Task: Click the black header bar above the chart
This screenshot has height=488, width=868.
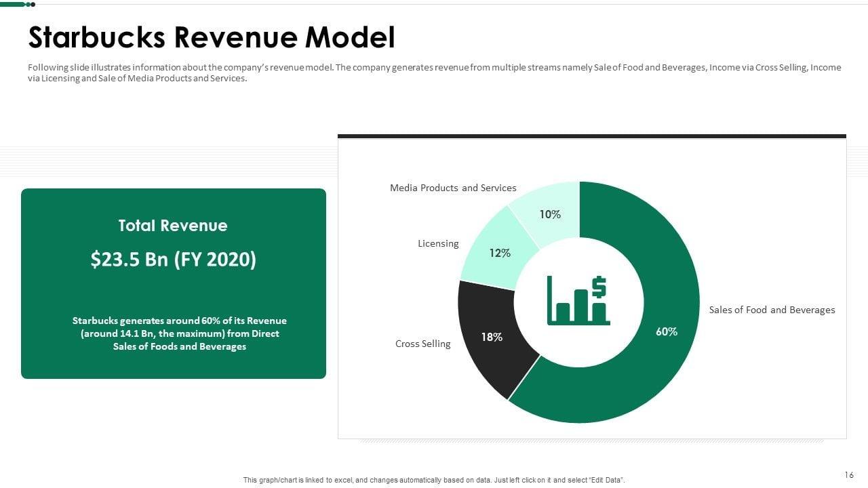Action: 591,136
